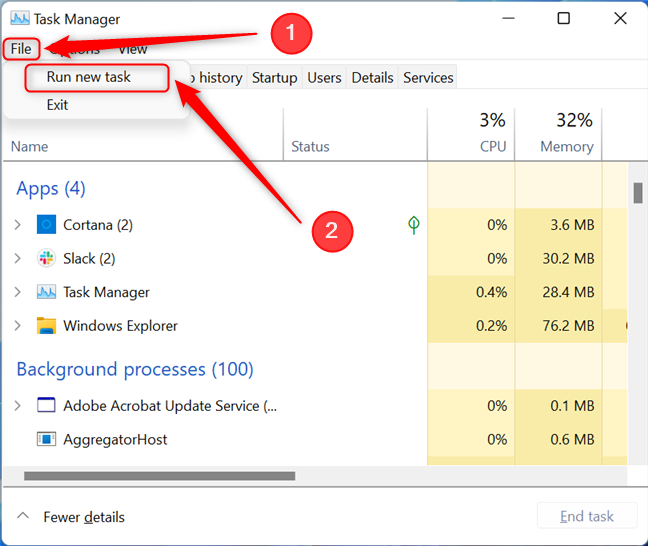The width and height of the screenshot is (648, 546).
Task: Click the 28.4 MB memory value
Action: [568, 292]
